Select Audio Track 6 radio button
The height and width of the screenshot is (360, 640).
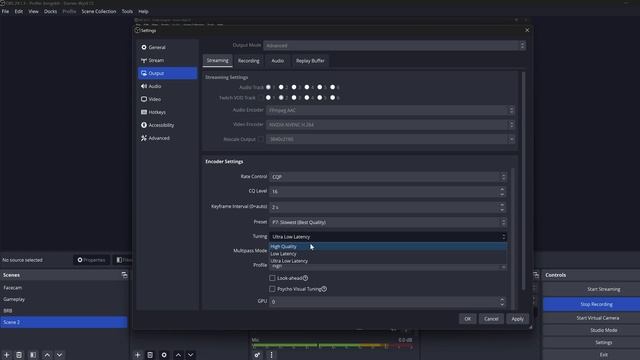pos(333,87)
